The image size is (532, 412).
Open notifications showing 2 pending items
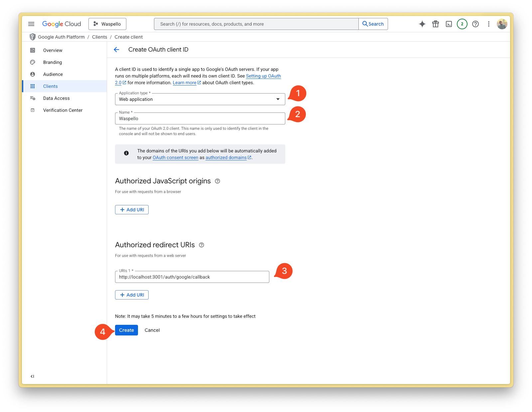(x=462, y=24)
